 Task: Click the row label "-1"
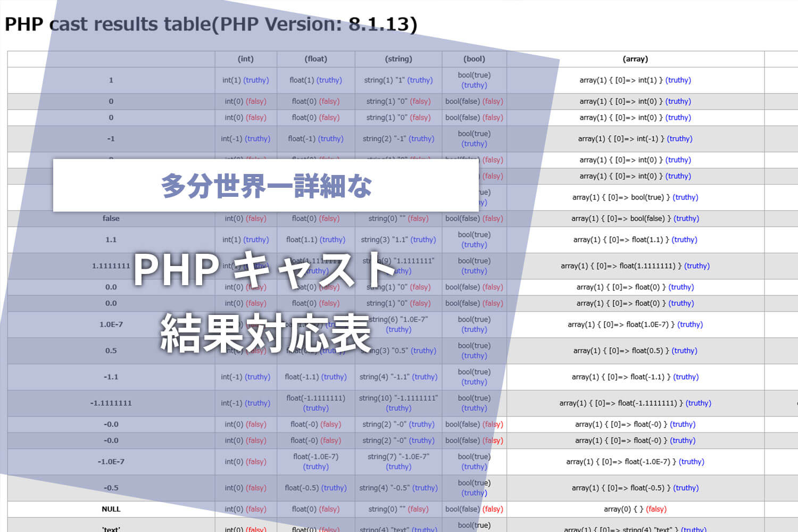click(x=111, y=139)
